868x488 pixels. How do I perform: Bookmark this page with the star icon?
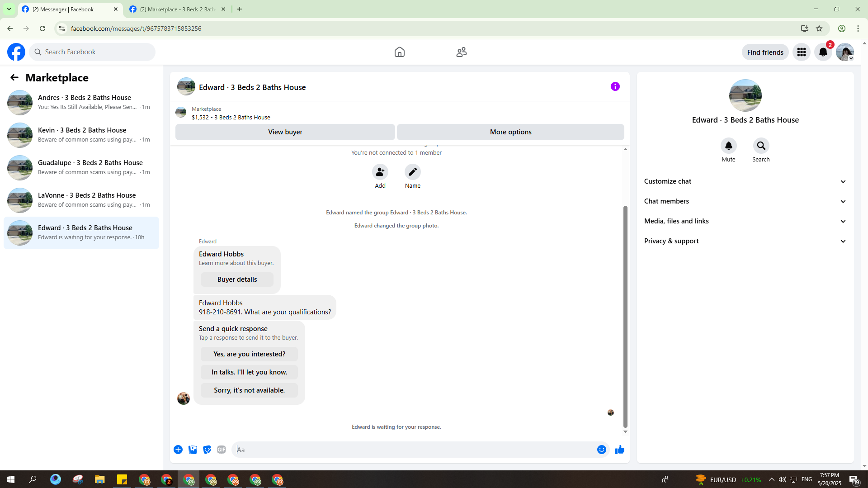click(x=819, y=28)
